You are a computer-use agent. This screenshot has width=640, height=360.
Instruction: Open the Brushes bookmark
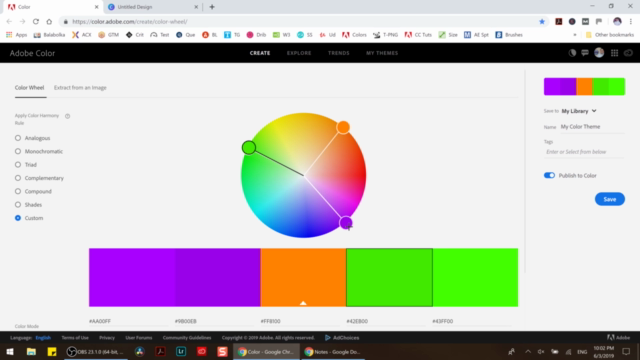point(509,35)
